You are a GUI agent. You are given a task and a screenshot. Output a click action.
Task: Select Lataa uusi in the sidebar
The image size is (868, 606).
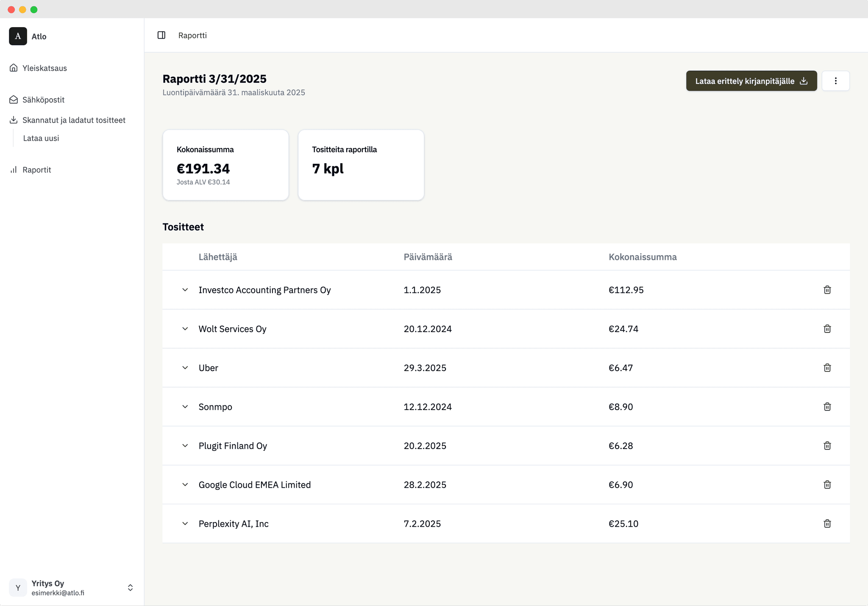(40, 138)
